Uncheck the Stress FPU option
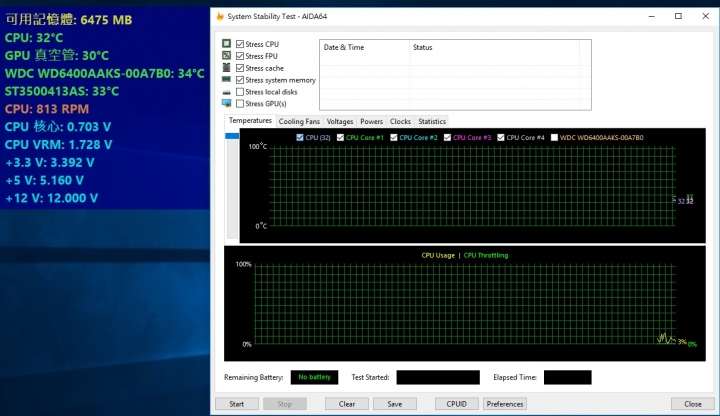 (x=240, y=56)
